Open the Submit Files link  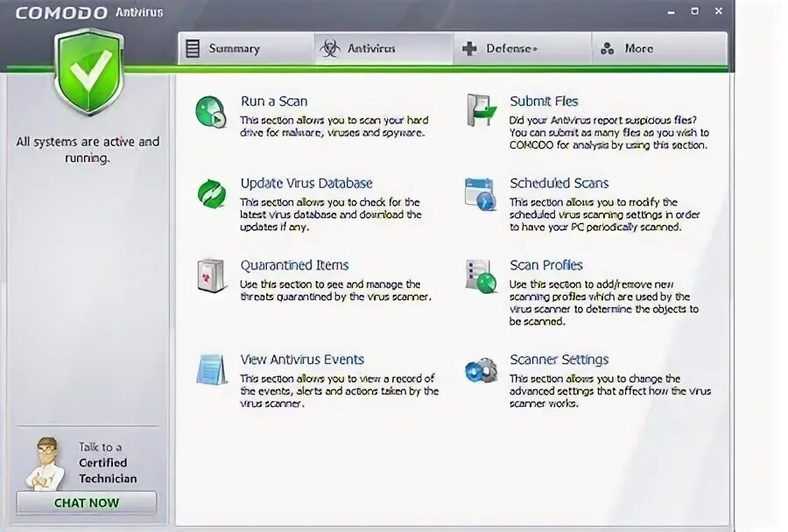544,101
